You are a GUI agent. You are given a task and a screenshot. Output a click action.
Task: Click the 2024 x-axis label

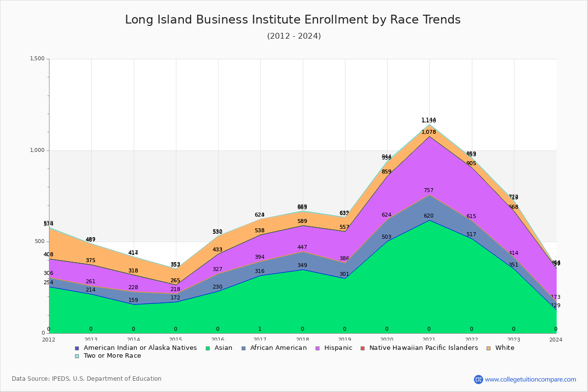(556, 340)
